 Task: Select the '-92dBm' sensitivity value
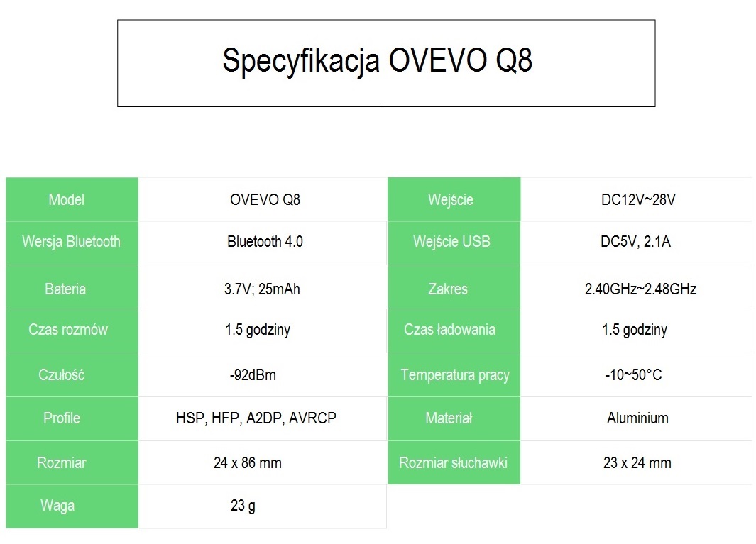click(x=253, y=375)
